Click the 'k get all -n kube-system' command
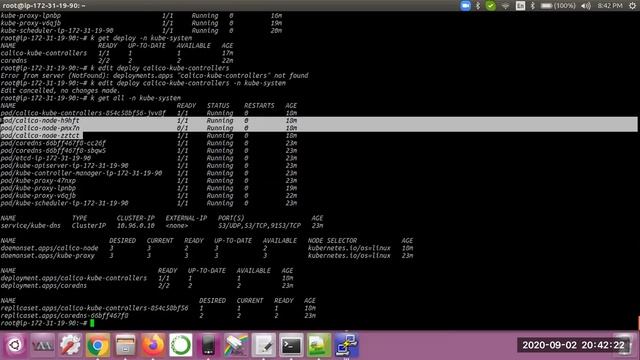This screenshot has width=640, height=360. (136, 98)
